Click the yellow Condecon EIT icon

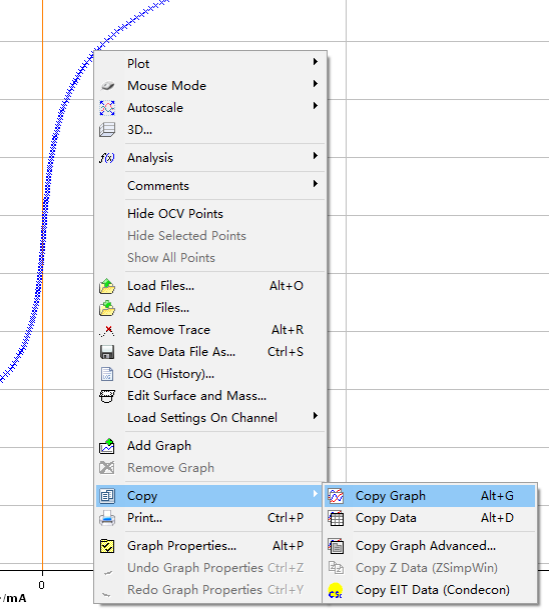pos(335,590)
